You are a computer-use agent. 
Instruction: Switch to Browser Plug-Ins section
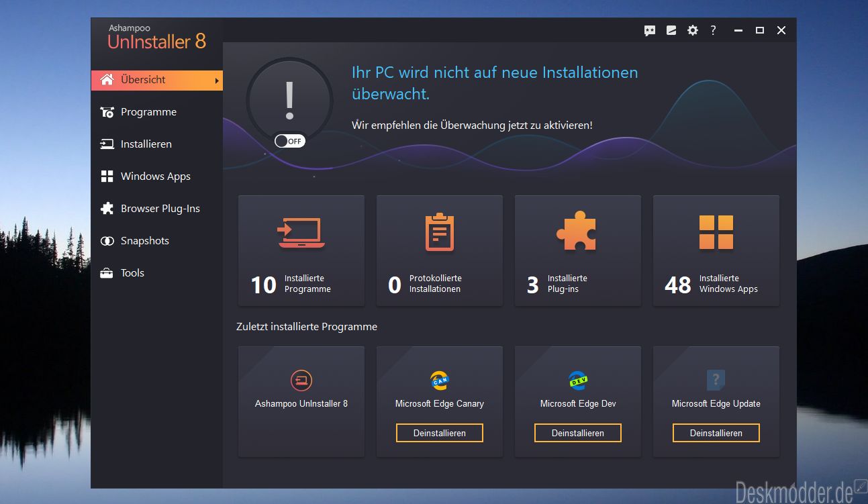point(157,209)
